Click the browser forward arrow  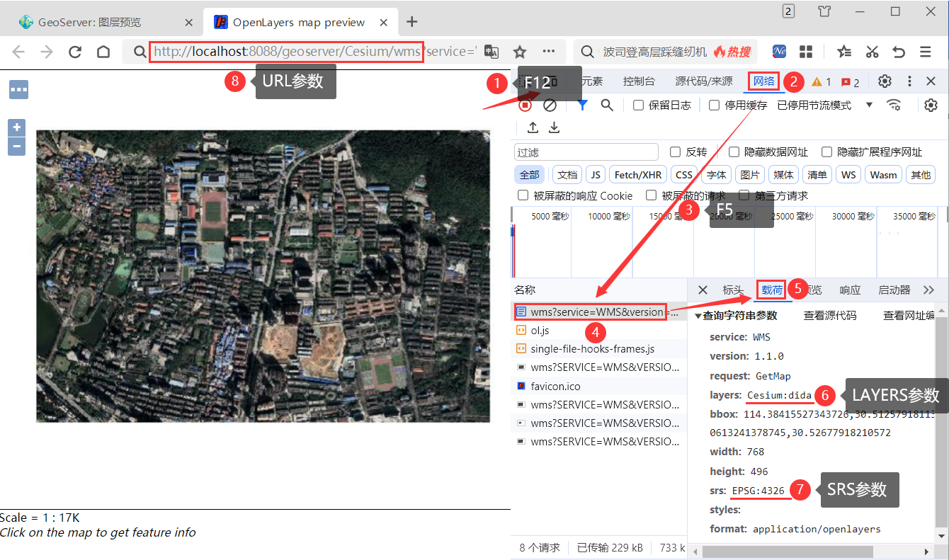(x=47, y=52)
